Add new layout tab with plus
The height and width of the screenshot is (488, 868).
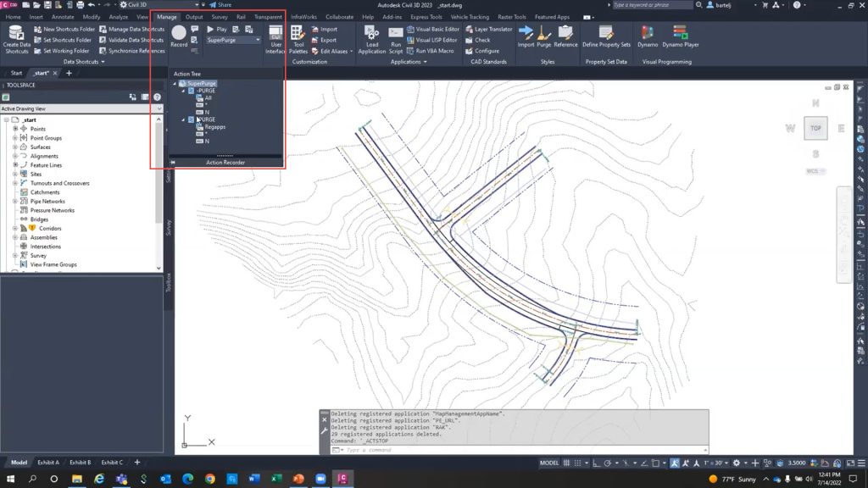pyautogui.click(x=137, y=463)
